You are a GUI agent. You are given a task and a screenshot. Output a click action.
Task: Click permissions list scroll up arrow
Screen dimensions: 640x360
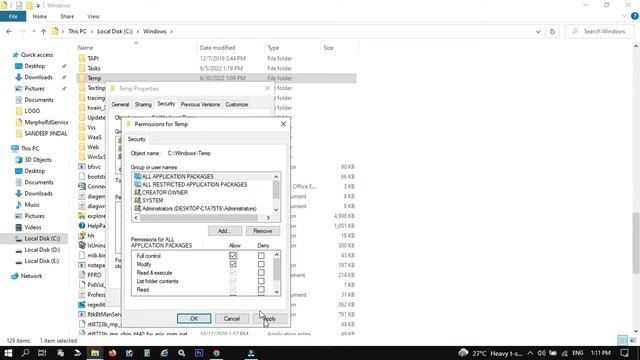276,255
